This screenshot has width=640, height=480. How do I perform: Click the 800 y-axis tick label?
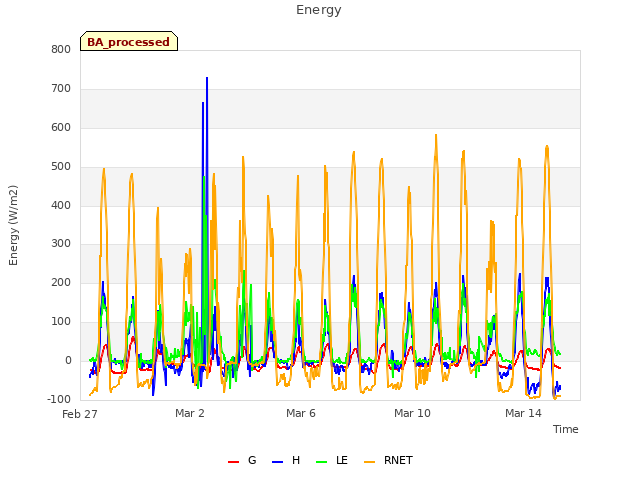[61, 49]
